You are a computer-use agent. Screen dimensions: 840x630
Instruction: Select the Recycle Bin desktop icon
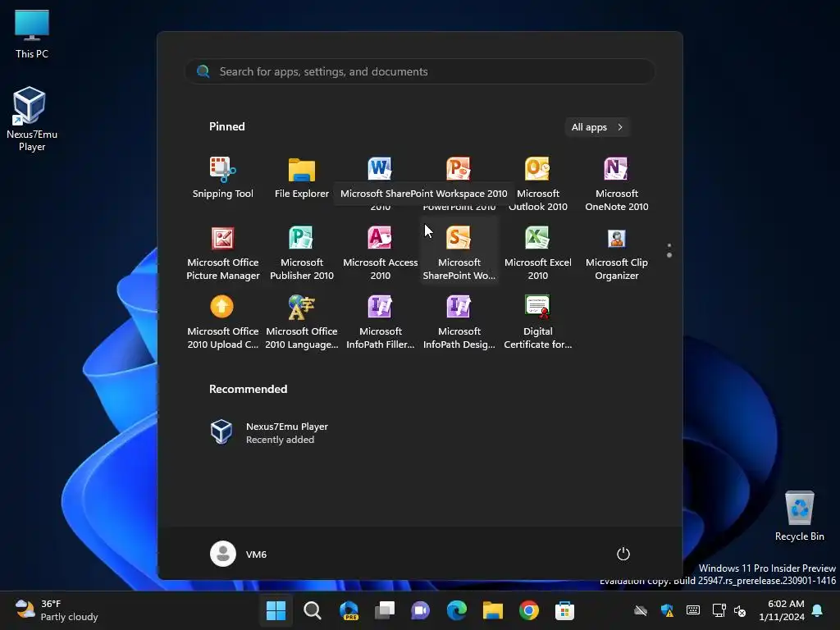click(x=799, y=516)
